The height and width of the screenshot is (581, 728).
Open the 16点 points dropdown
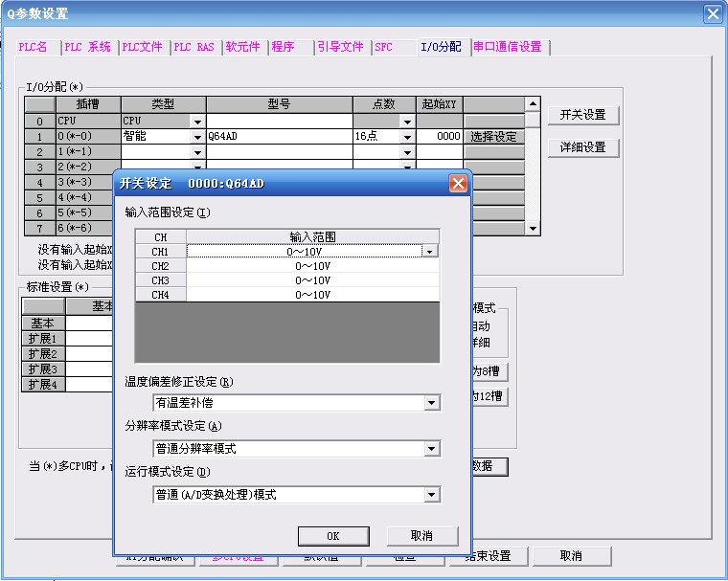407,137
